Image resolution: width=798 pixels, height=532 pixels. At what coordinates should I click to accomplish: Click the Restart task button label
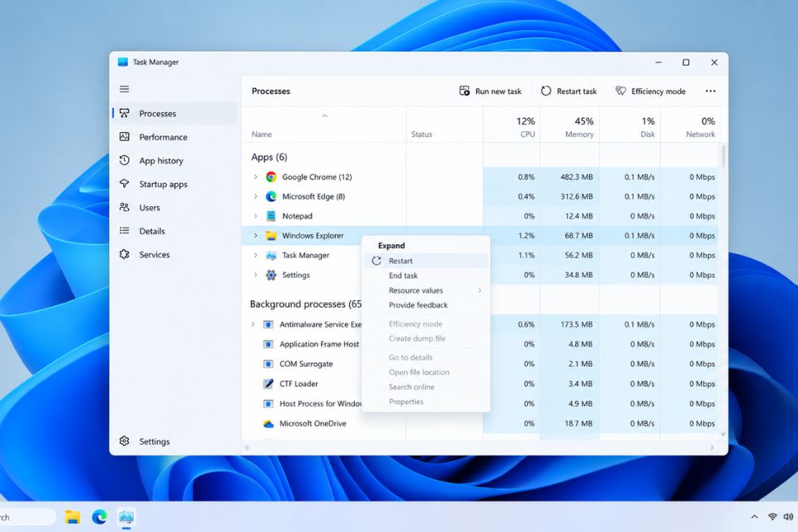tap(577, 91)
